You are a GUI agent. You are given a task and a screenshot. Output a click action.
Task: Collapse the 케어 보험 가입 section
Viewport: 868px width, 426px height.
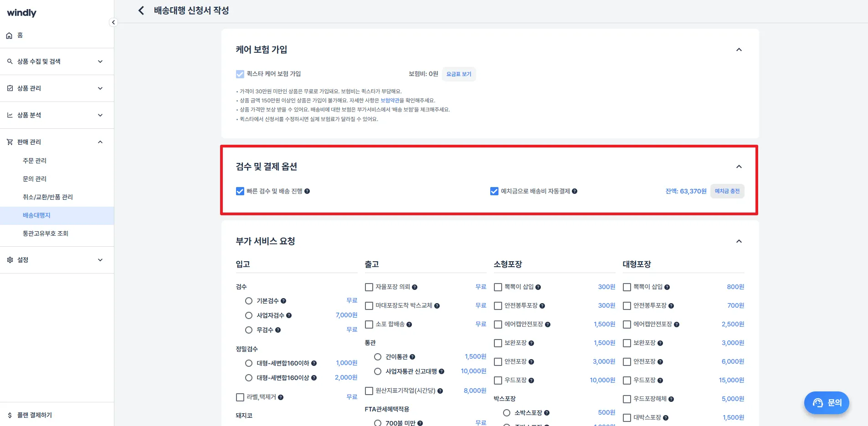coord(739,50)
